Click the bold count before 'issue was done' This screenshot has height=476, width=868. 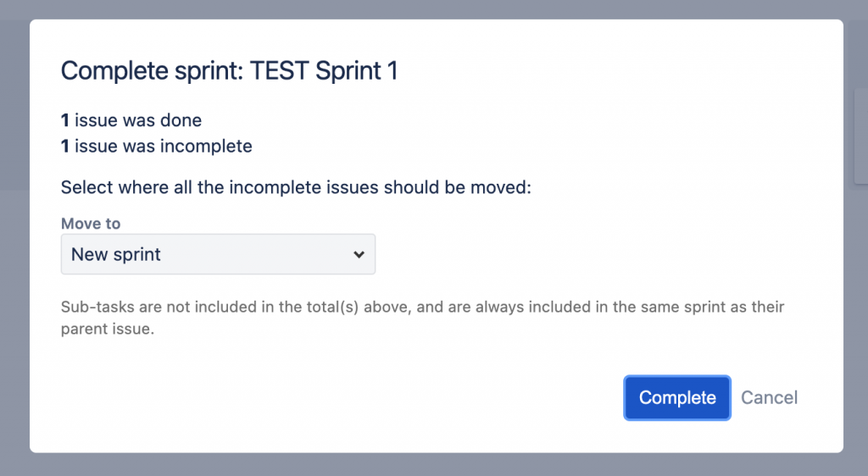(x=65, y=120)
